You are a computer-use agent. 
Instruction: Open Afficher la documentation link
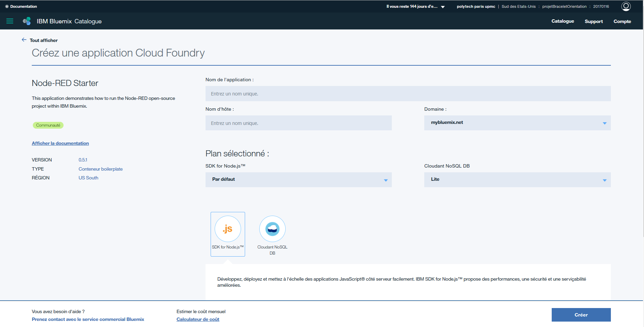60,143
